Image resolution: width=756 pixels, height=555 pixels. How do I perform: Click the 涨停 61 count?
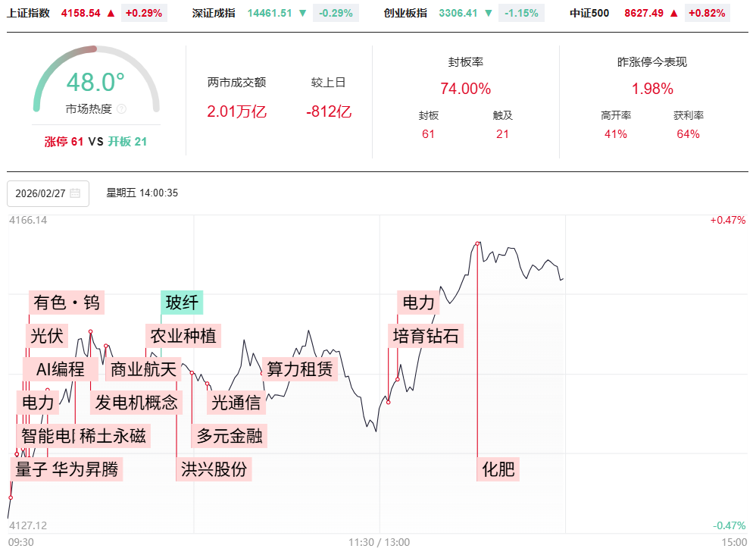coord(64,141)
